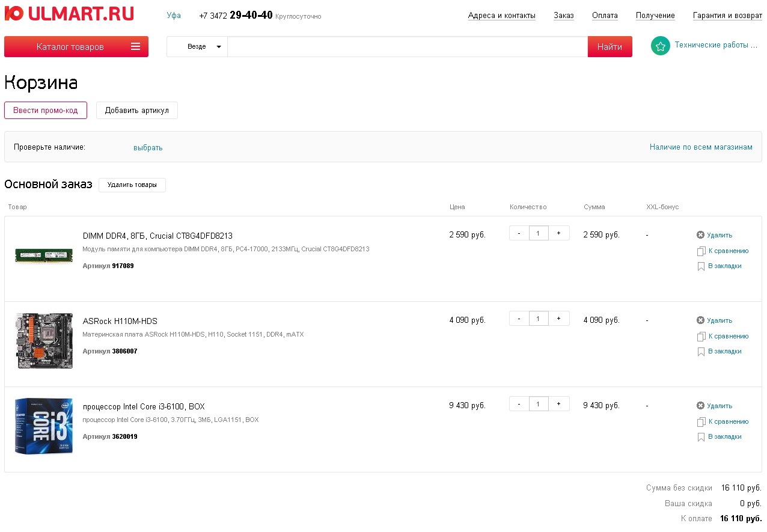Click Удалить товары button
767x532 pixels.
[132, 185]
